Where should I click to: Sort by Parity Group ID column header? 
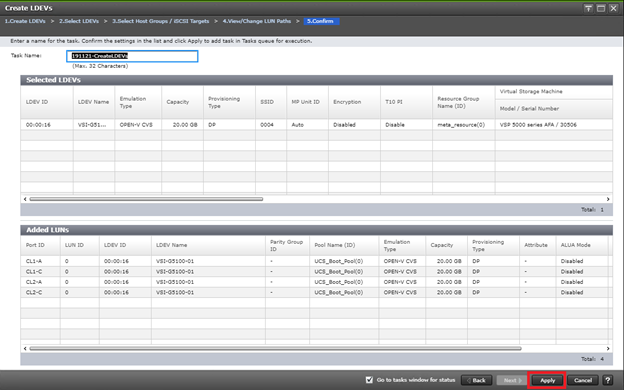[287, 245]
